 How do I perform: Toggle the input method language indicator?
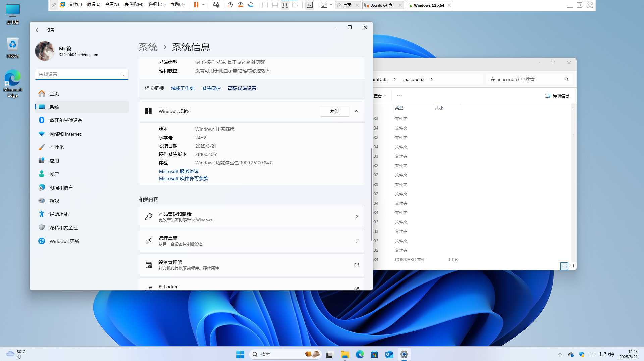click(x=592, y=354)
